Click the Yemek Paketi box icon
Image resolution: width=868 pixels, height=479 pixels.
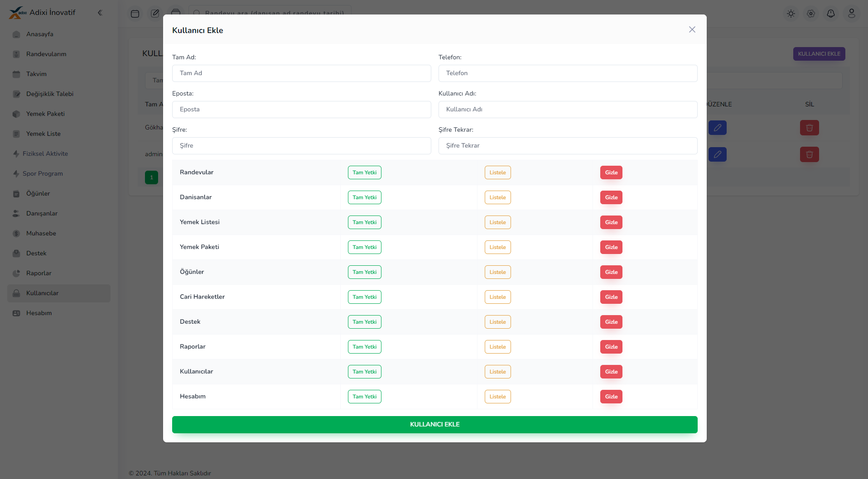tap(16, 114)
